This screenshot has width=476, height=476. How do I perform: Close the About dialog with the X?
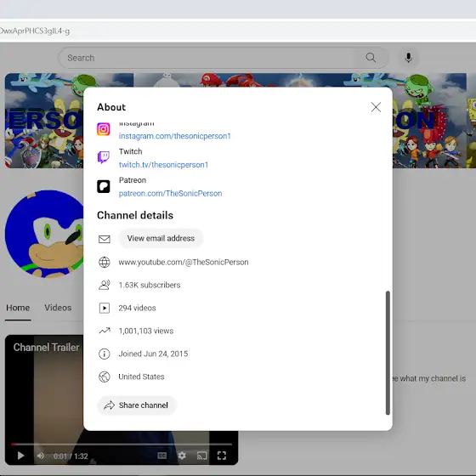376,107
